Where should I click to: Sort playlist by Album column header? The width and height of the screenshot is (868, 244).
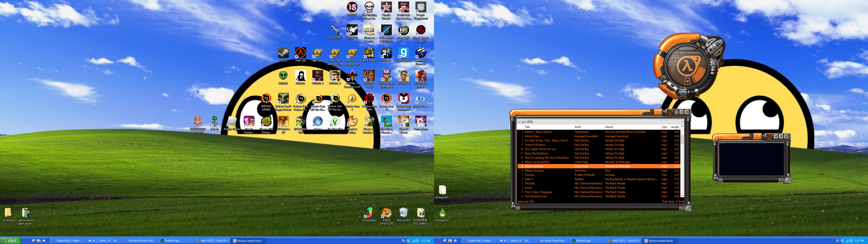632,127
